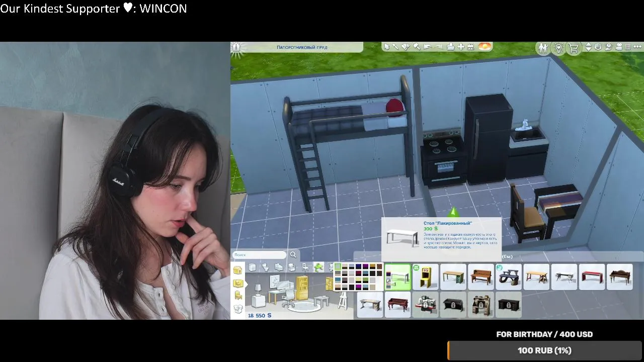
Task: Select the highlighted white Лакированный table thumbnail
Action: click(x=398, y=278)
